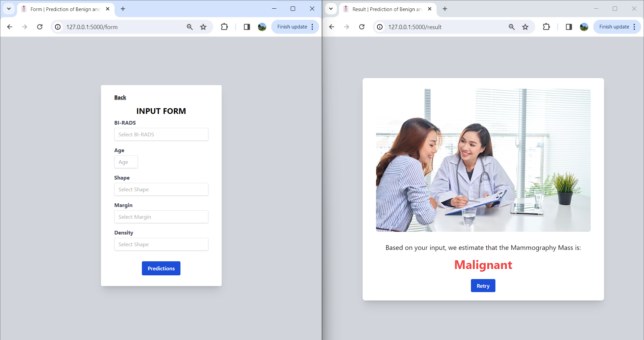
Task: Bookmark the form page with star icon
Action: click(203, 27)
